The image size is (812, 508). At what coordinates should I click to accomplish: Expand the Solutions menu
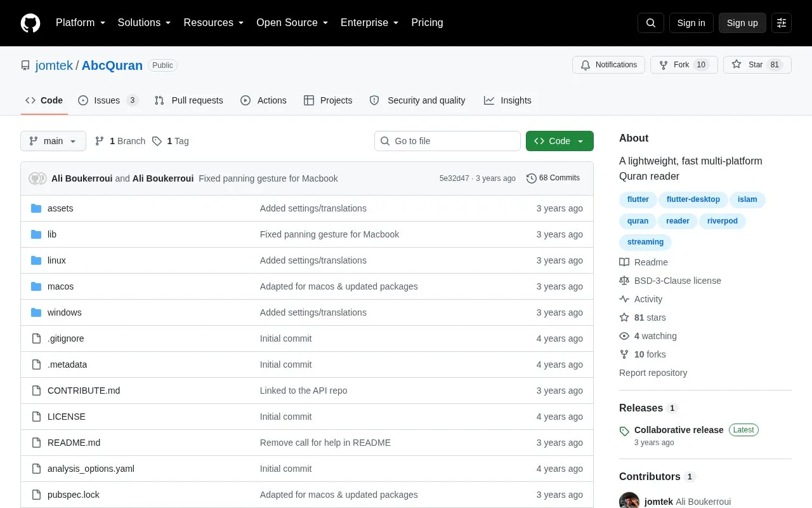(145, 23)
